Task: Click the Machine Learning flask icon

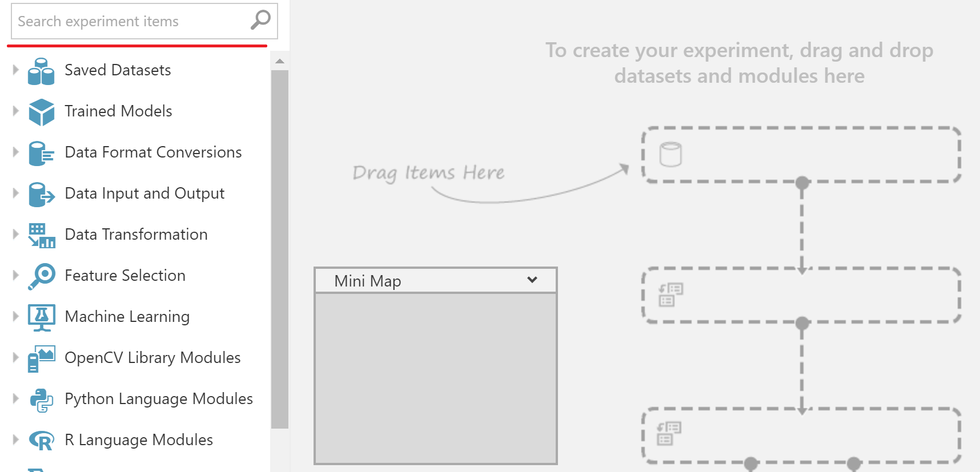Action: pyautogui.click(x=41, y=317)
